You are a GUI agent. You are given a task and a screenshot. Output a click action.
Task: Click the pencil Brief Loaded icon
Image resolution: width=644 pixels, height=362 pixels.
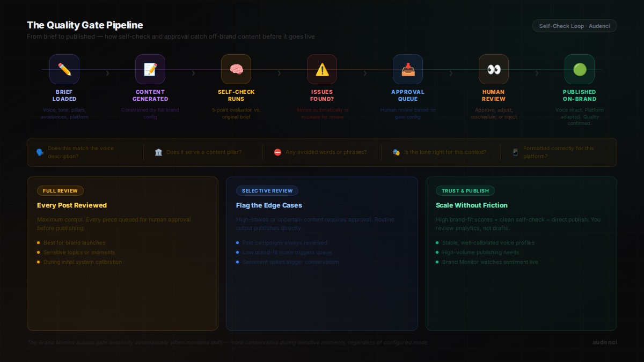[64, 69]
